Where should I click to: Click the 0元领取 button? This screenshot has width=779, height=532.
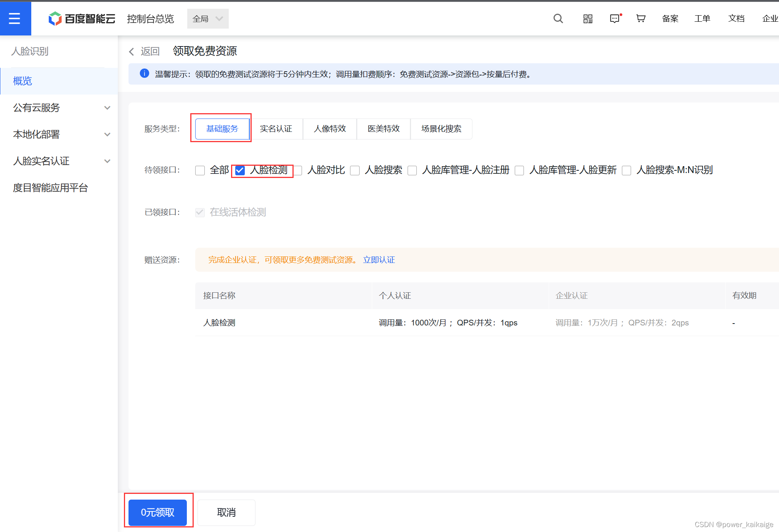[x=157, y=512]
